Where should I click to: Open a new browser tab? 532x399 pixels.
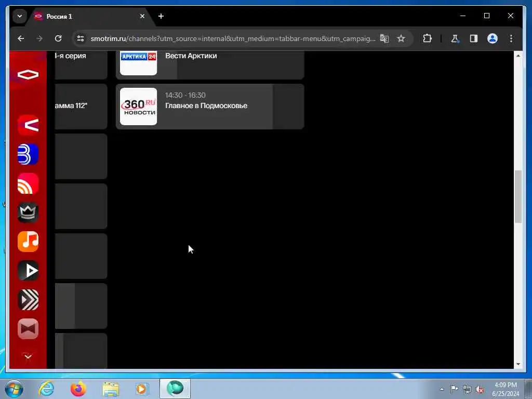tap(161, 16)
